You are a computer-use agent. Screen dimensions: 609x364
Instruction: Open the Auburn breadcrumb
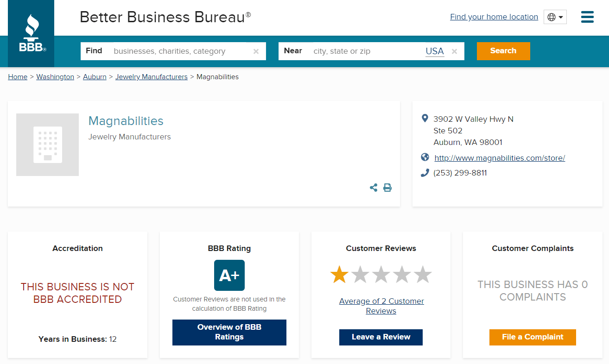[95, 77]
